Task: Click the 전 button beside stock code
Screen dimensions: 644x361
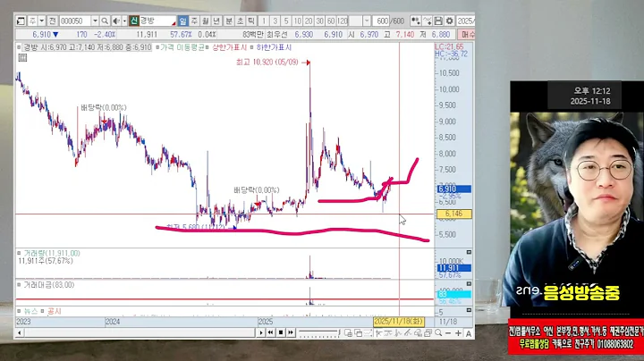Action: (52, 21)
